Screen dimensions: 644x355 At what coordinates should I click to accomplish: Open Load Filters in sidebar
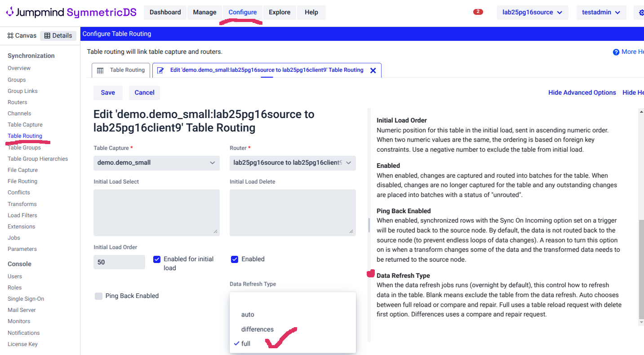22,215
